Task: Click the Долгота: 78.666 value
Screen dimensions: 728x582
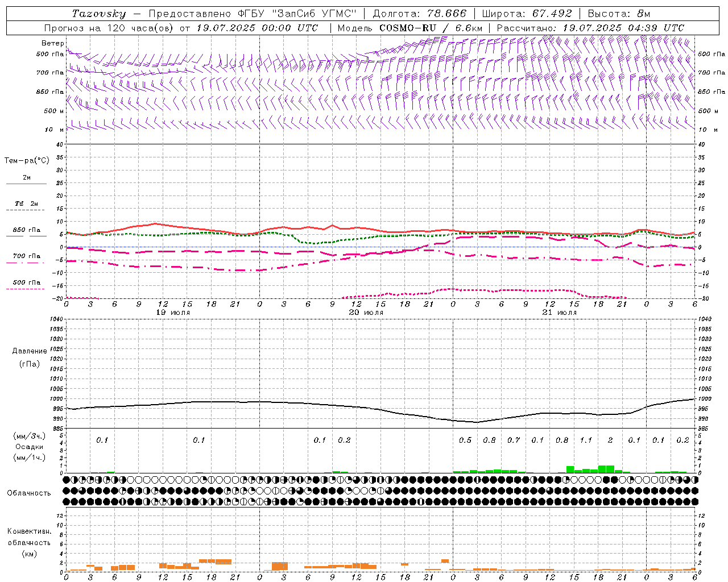Action: pos(419,14)
